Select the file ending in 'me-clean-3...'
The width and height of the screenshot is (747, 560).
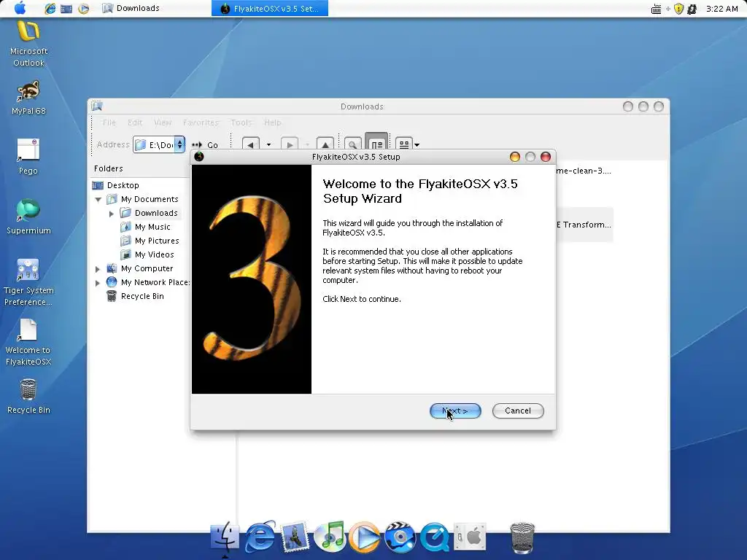point(584,171)
